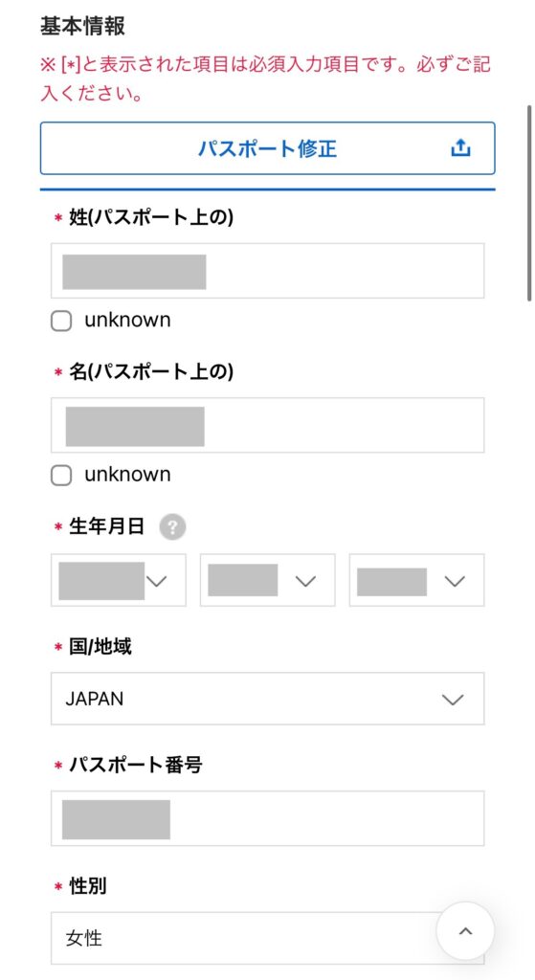Check the unknown box under 名 field
The width and height of the screenshot is (535, 980).
pyautogui.click(x=61, y=476)
